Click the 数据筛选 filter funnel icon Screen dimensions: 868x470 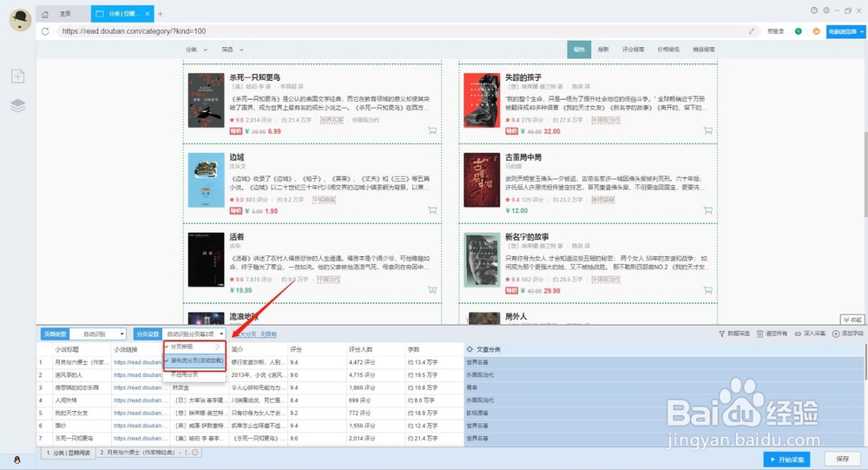(722, 334)
